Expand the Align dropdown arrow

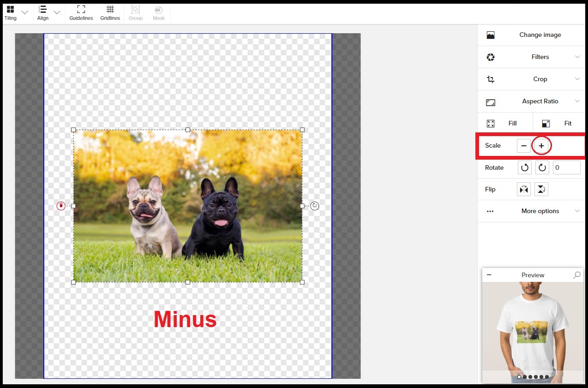(x=57, y=12)
